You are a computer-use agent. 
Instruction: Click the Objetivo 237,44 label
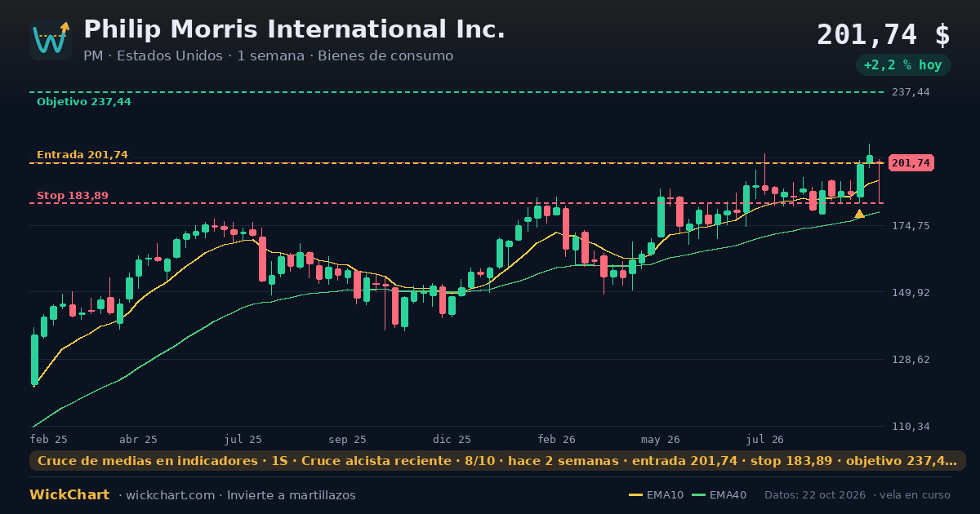point(84,102)
